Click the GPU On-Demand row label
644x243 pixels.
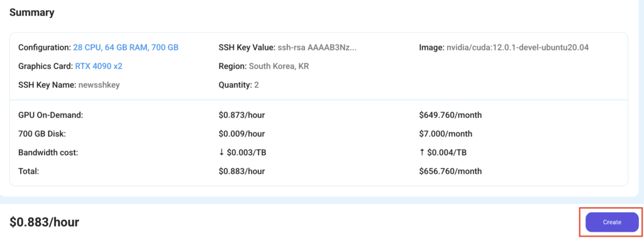(51, 115)
